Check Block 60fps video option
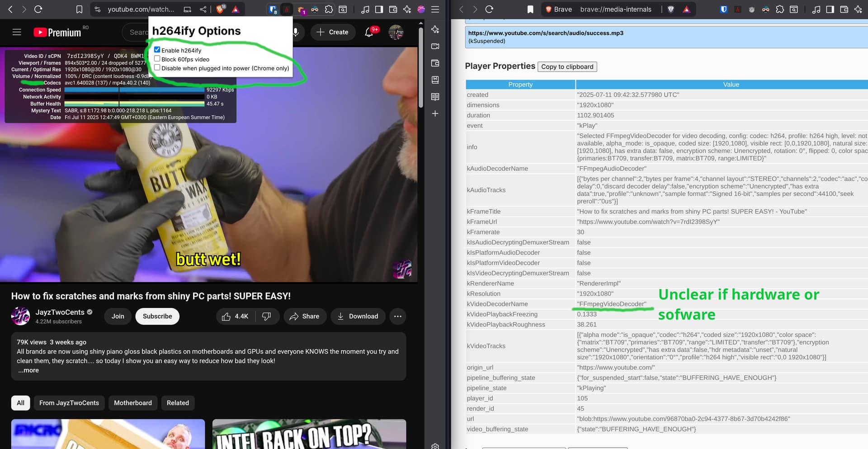Viewport: 868px width, 449px height. point(157,59)
